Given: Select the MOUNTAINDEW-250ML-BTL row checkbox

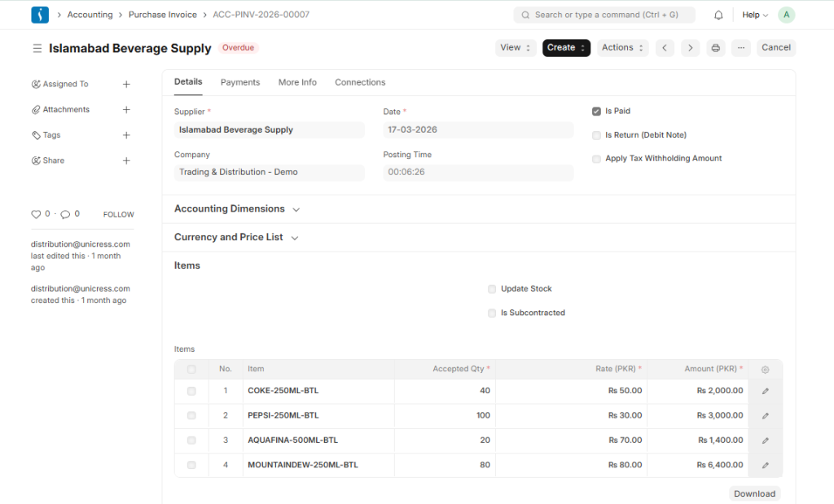Looking at the screenshot, I should (191, 465).
